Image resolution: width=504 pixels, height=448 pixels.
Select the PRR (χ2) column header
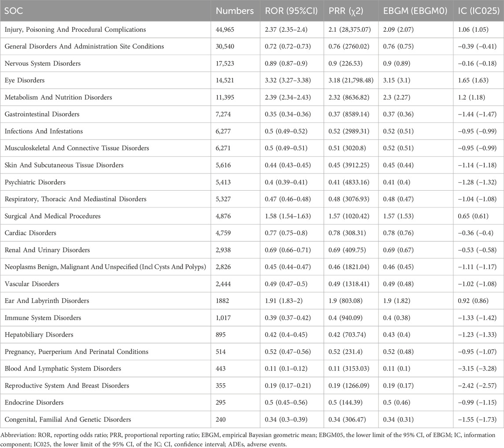[346, 11]
